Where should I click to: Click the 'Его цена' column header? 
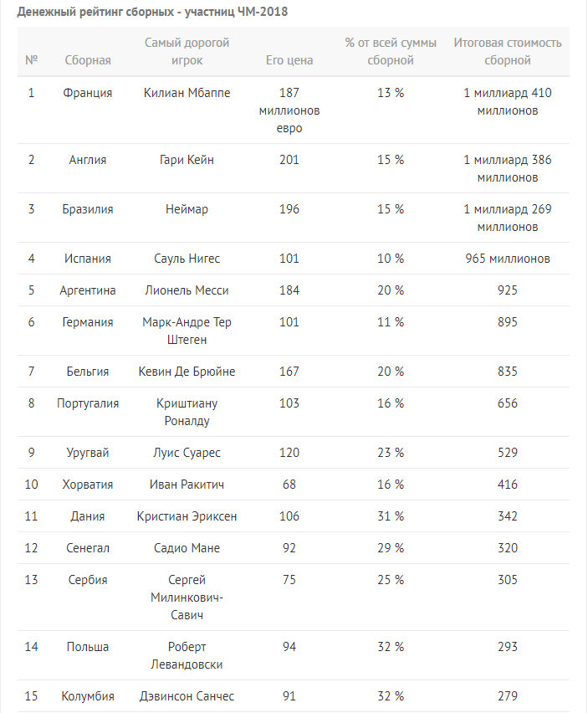point(289,60)
